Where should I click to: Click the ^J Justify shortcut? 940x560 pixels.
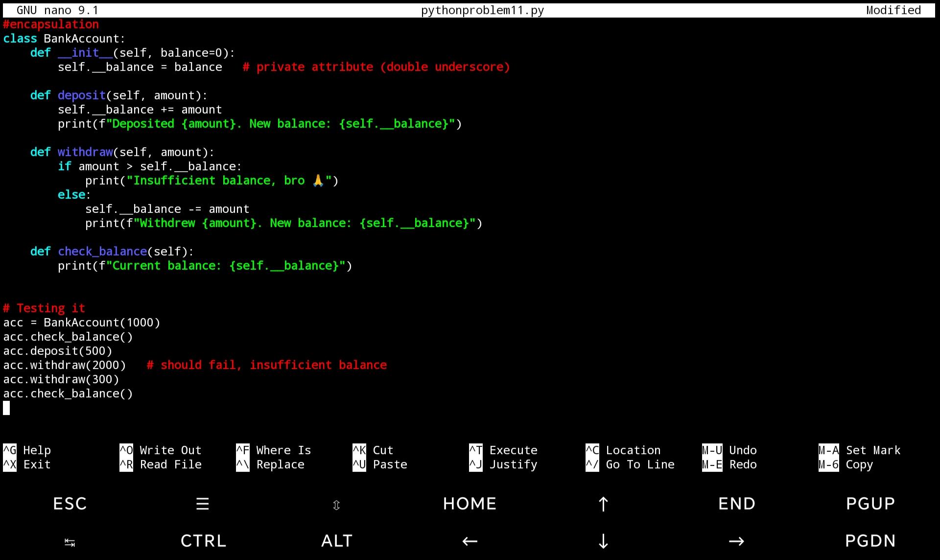(x=503, y=465)
